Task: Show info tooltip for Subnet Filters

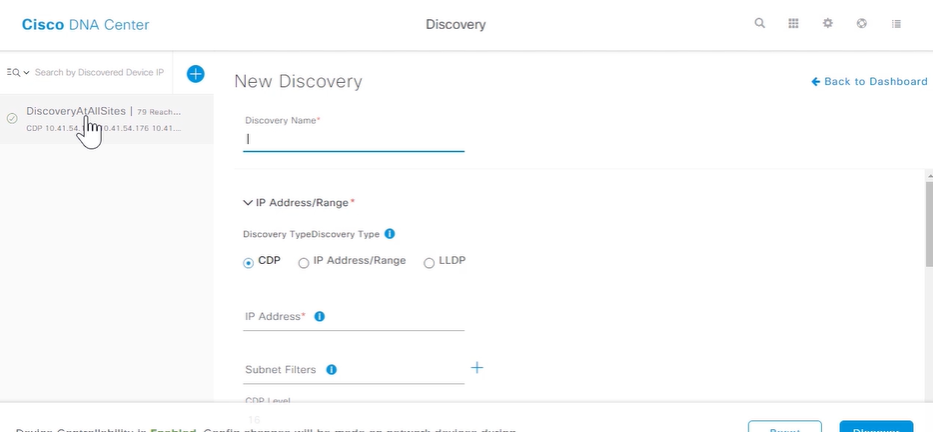Action: pos(331,370)
